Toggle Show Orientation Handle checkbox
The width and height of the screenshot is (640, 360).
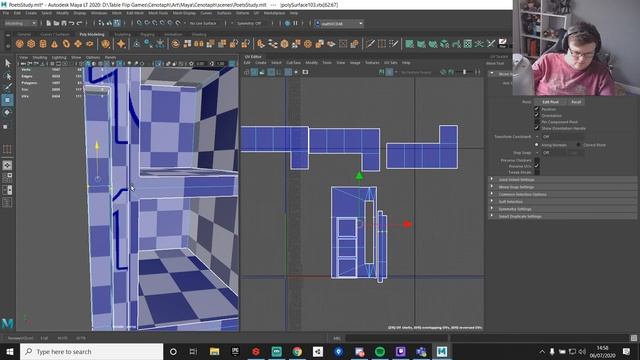coord(537,128)
